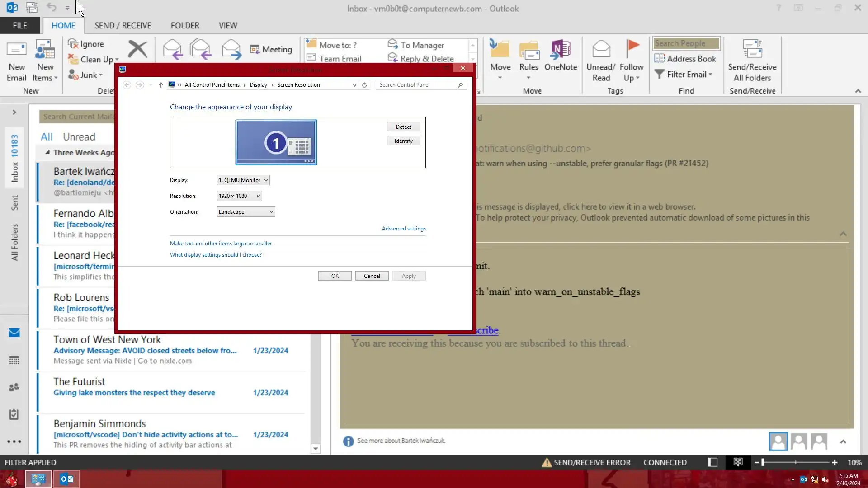868x488 pixels.
Task: Click the Delete X icon in ribbon
Action: (137, 49)
